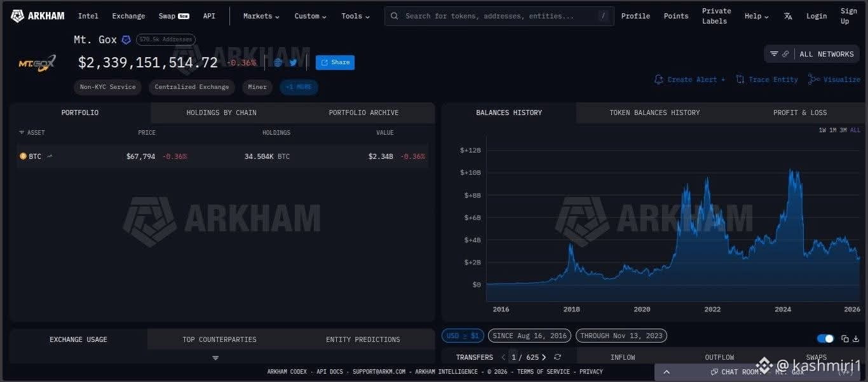This screenshot has width=868, height=382.
Task: Download transfers with the download icon
Action: [x=855, y=339]
